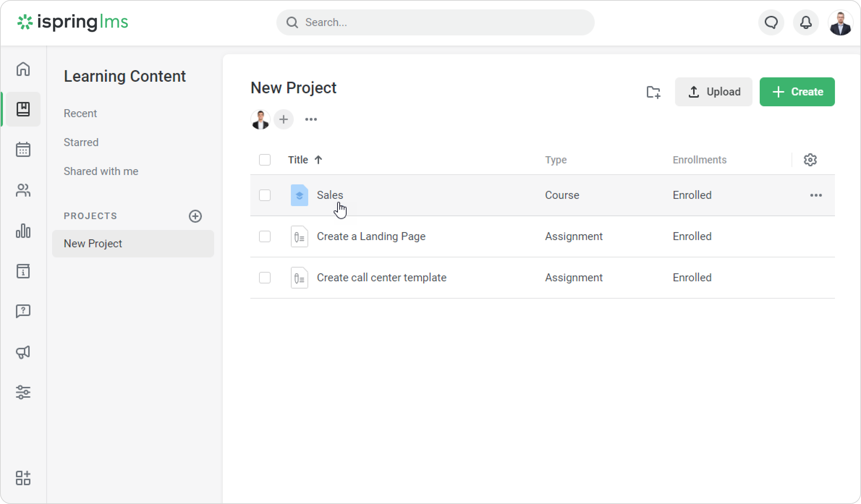Open Shared with me section
The height and width of the screenshot is (504, 861).
(x=101, y=171)
